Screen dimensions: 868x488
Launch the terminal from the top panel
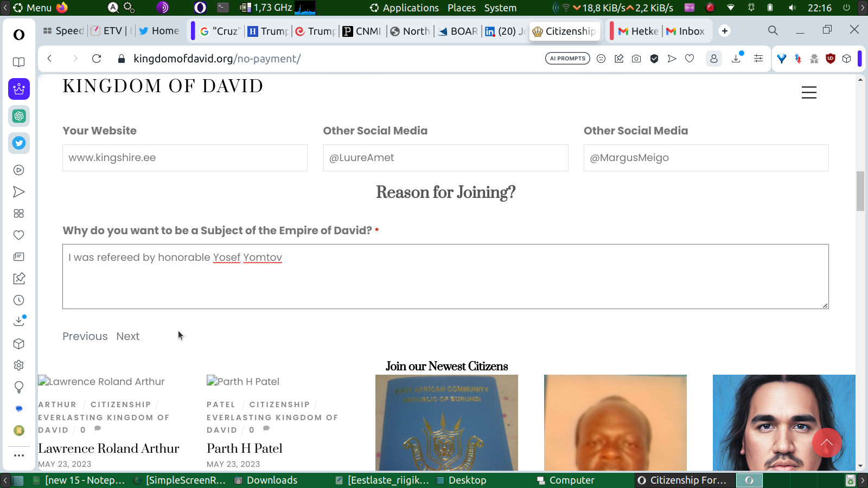(223, 8)
